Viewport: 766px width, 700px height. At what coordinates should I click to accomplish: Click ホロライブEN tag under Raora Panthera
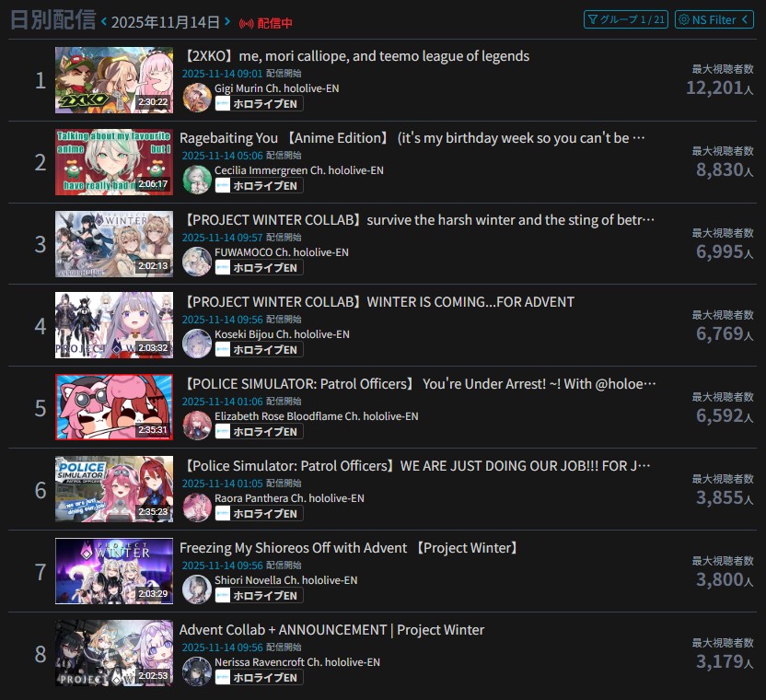[259, 514]
